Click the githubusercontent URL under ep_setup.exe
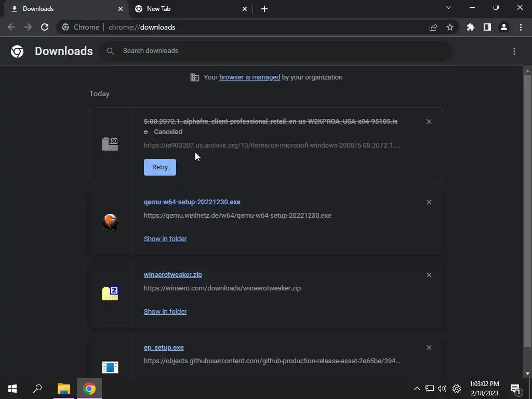Screen dimensions: 532x399 (x=272, y=361)
